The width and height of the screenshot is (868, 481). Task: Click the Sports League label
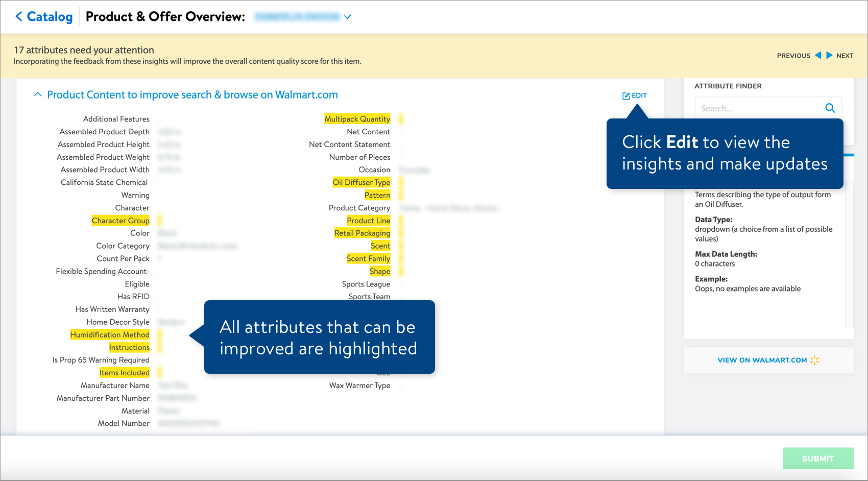tap(366, 284)
